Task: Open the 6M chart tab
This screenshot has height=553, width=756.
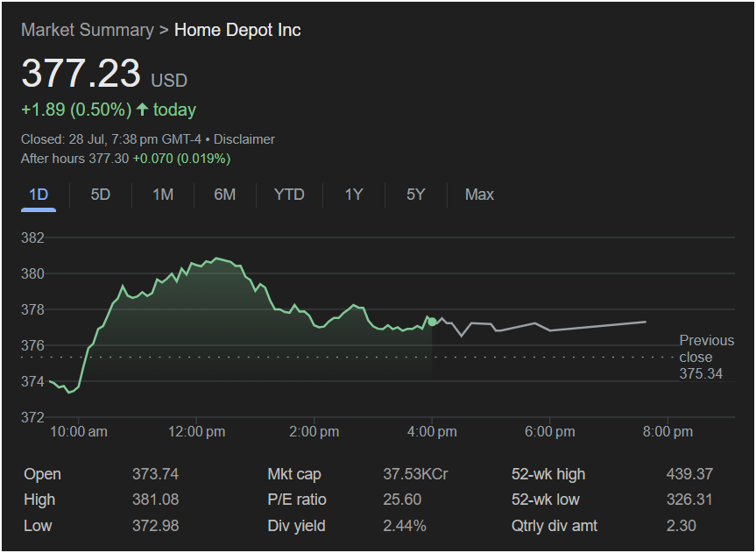Action: (x=224, y=195)
